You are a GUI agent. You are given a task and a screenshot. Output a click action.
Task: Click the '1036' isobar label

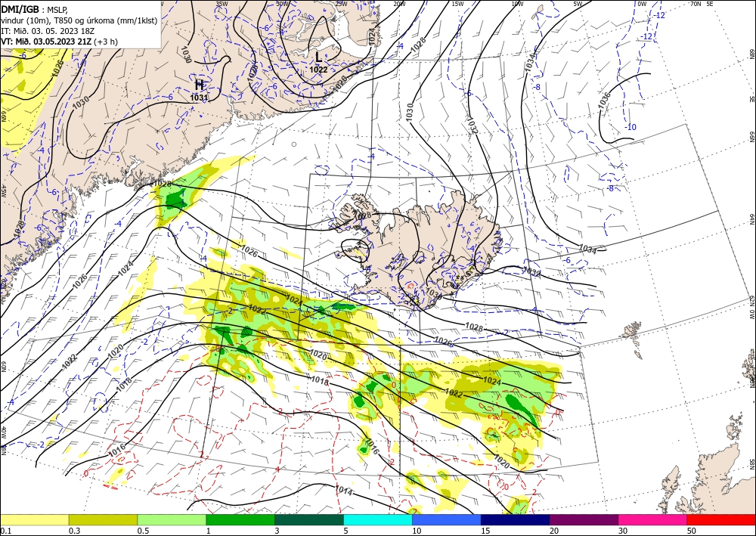(x=604, y=101)
